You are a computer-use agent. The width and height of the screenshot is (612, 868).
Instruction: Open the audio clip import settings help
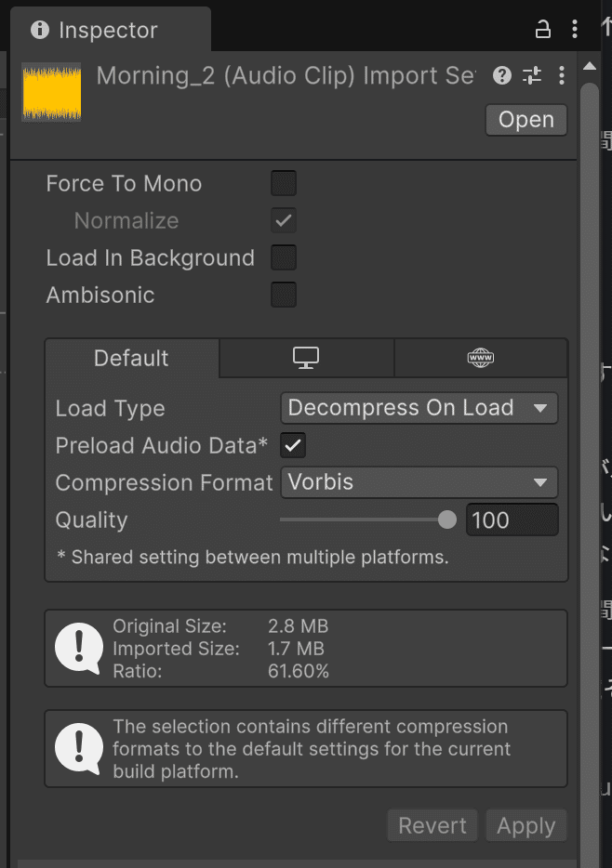tap(501, 75)
